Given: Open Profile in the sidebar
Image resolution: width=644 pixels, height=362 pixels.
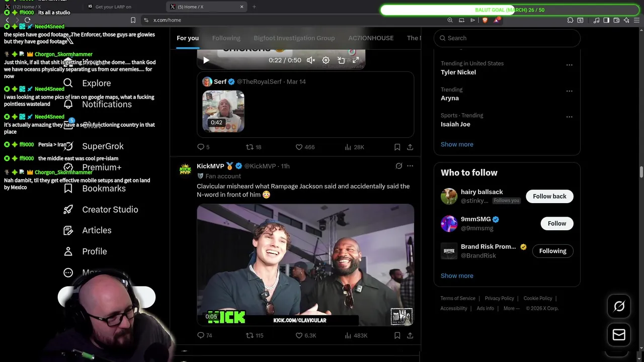Looking at the screenshot, I should pos(85,251).
